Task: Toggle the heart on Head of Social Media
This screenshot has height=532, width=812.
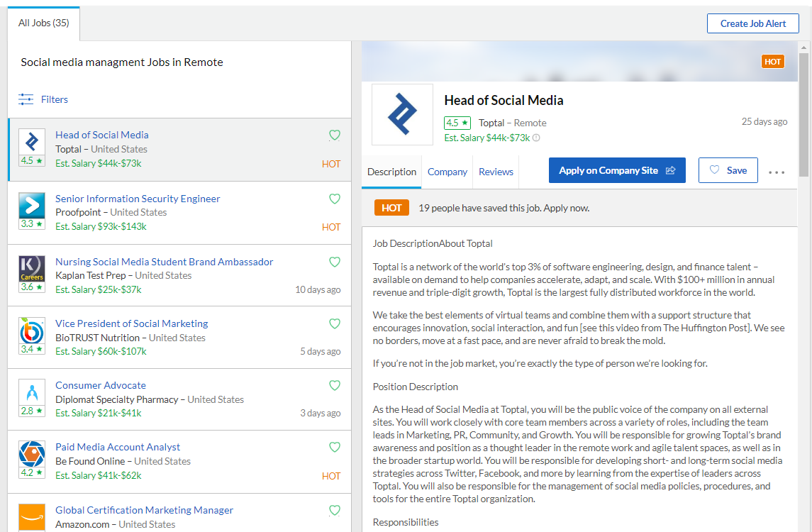Action: (x=335, y=135)
